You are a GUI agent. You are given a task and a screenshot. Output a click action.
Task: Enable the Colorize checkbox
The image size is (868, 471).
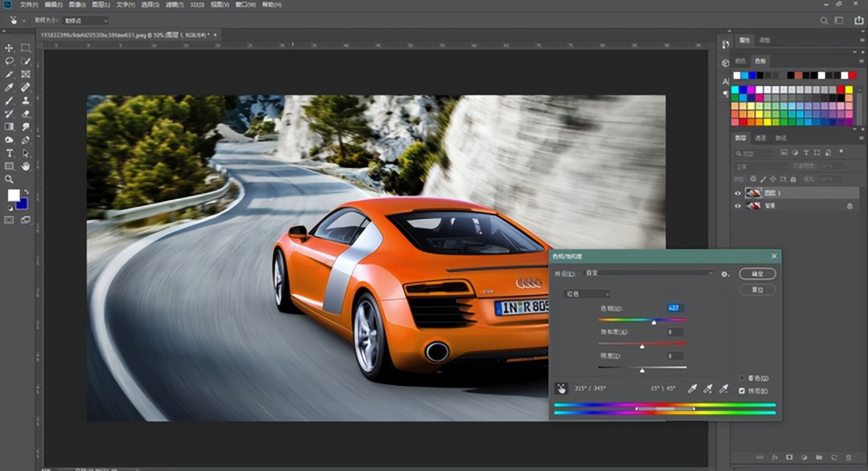pyautogui.click(x=742, y=378)
